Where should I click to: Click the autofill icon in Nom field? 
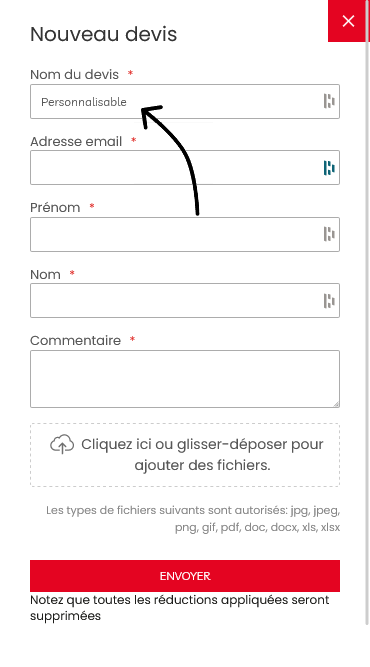tap(329, 300)
